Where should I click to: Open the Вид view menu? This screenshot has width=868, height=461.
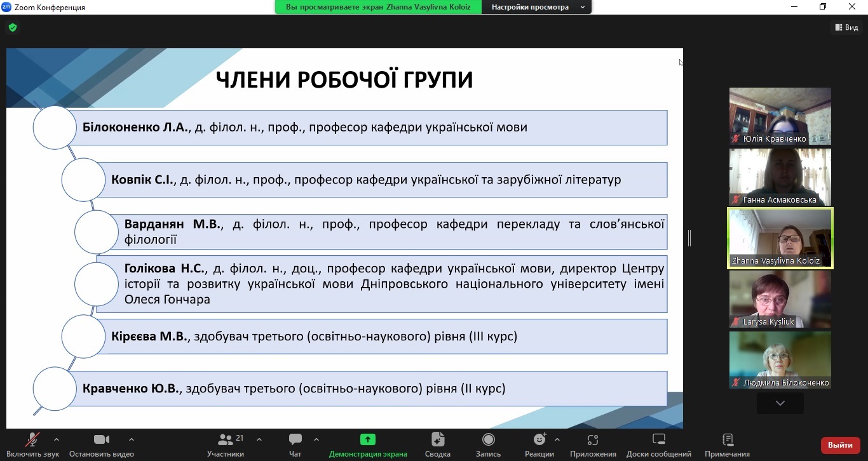point(847,27)
